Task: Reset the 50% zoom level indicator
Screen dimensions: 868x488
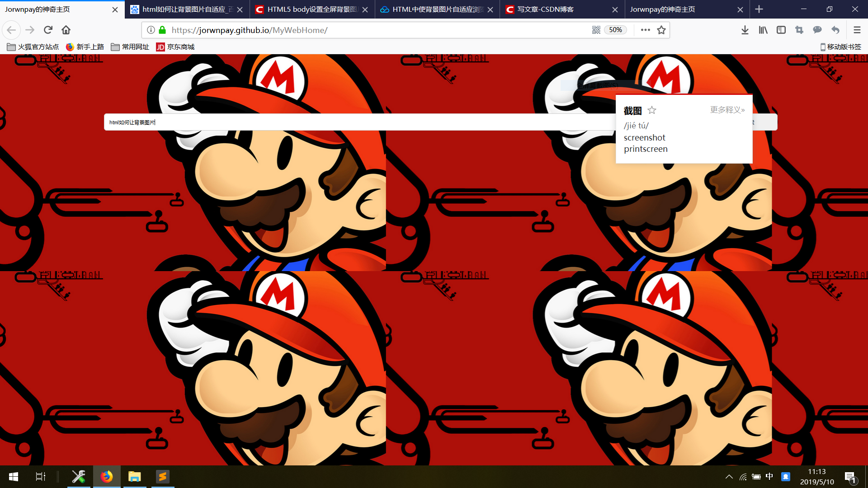Action: tap(615, 30)
